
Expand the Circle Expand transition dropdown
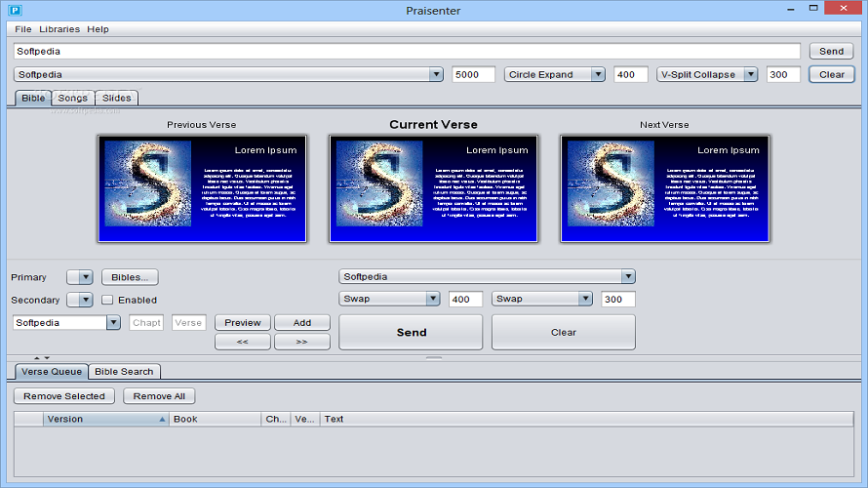[x=597, y=75]
